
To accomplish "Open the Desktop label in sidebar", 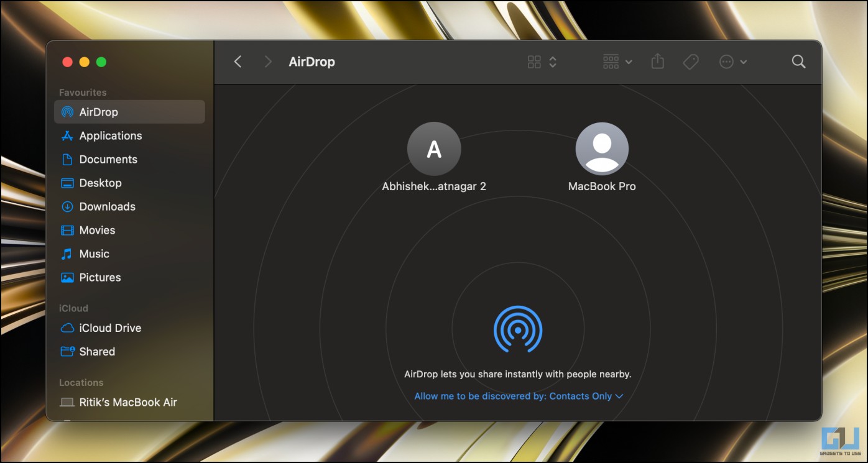I will coord(101,183).
